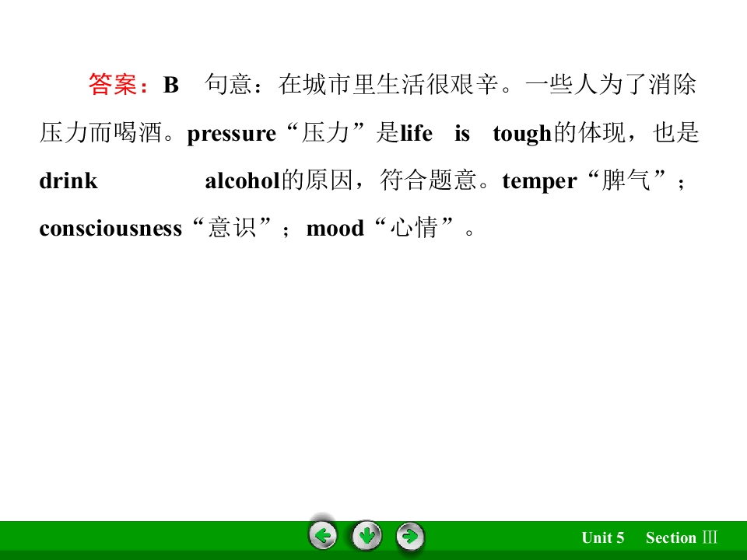The width and height of the screenshot is (747, 560).
Task: Click the word life
Action: [x=416, y=133]
